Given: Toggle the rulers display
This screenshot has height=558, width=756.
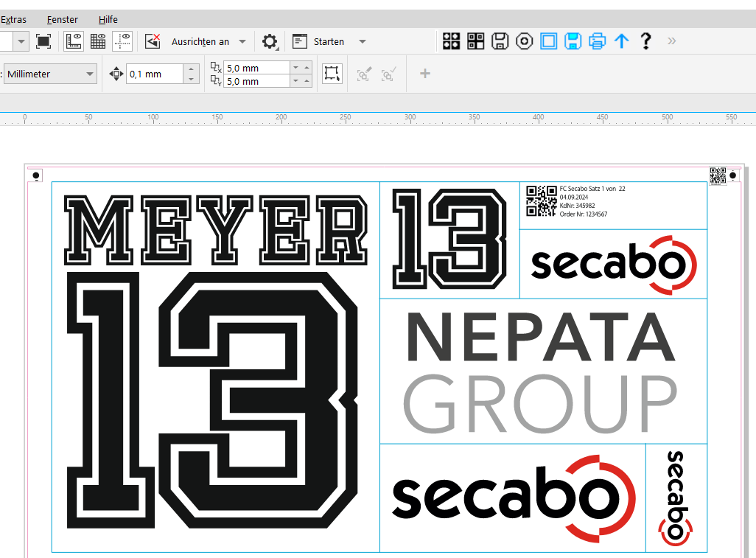Looking at the screenshot, I should tap(74, 41).
